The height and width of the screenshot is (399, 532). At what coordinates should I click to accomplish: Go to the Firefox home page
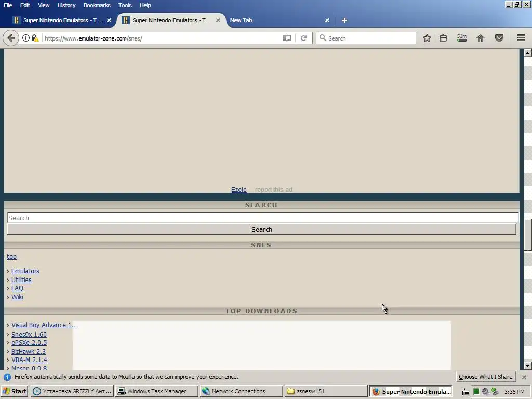481,38
